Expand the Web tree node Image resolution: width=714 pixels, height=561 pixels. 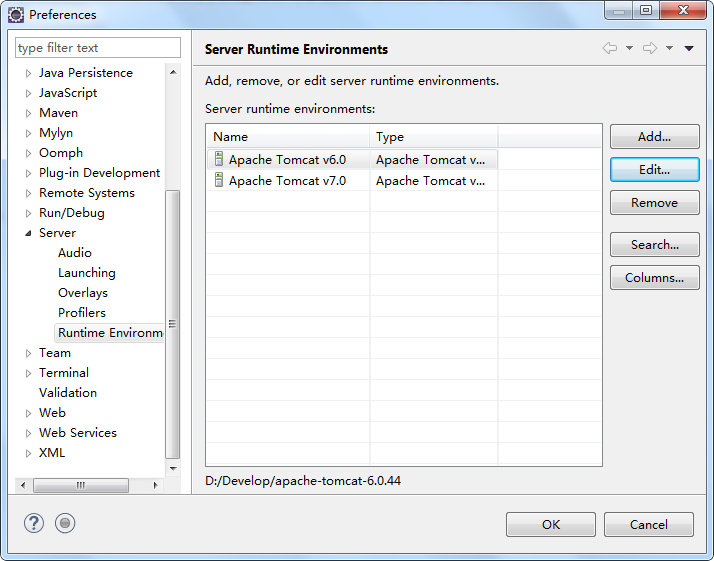[28, 413]
